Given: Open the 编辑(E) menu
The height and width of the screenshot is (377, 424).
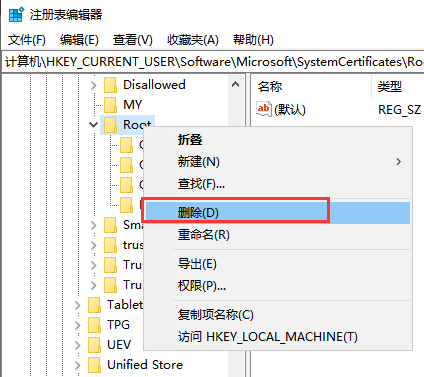Looking at the screenshot, I should (x=79, y=40).
